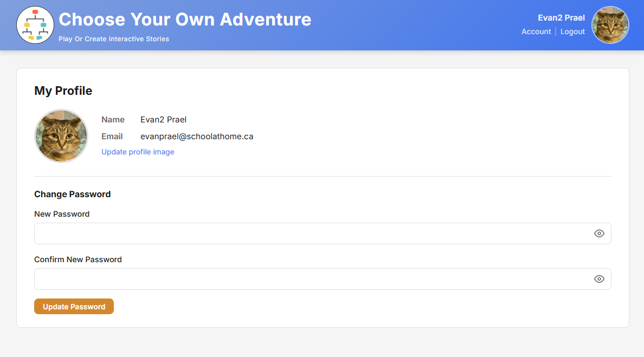Open the Account page from the header
The width and height of the screenshot is (644, 357).
click(x=536, y=31)
